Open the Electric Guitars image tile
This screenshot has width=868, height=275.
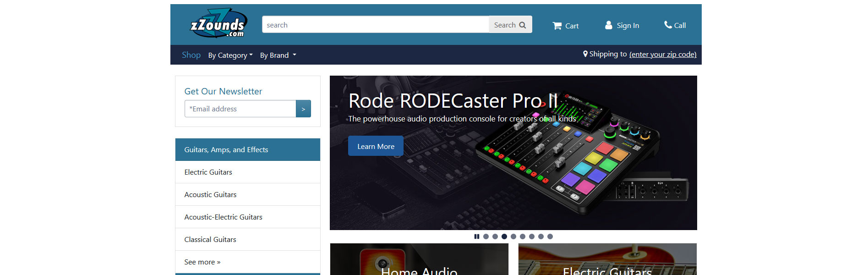(x=607, y=259)
